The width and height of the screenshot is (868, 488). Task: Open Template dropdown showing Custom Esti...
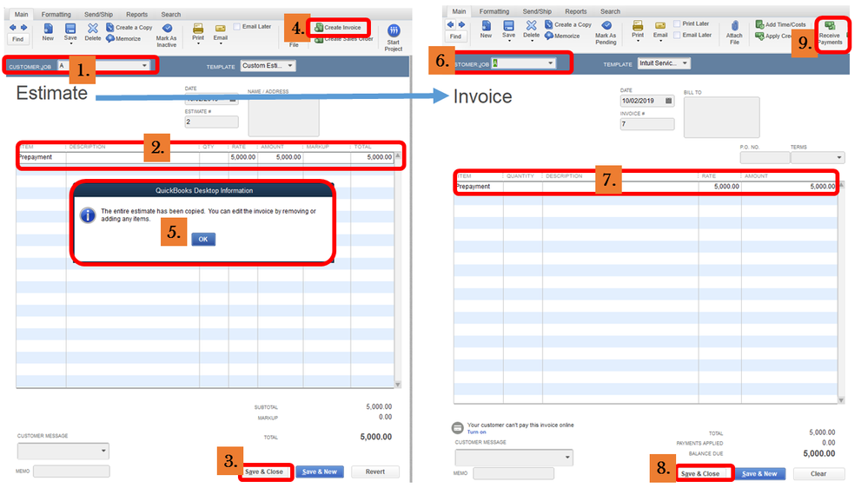point(290,65)
